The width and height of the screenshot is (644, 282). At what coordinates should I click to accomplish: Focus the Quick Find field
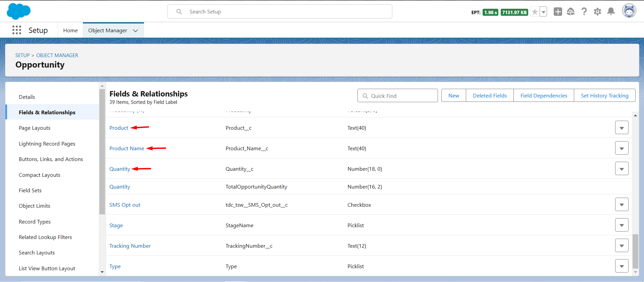point(398,96)
